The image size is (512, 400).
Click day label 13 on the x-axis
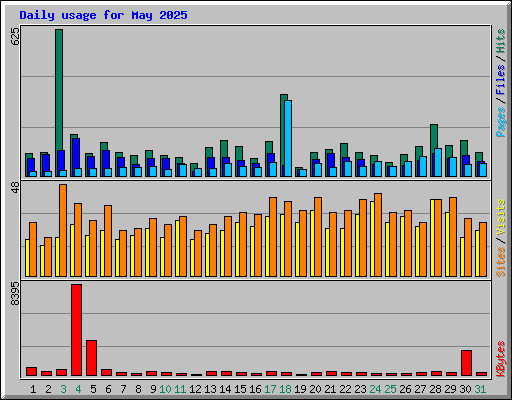pyautogui.click(x=210, y=389)
